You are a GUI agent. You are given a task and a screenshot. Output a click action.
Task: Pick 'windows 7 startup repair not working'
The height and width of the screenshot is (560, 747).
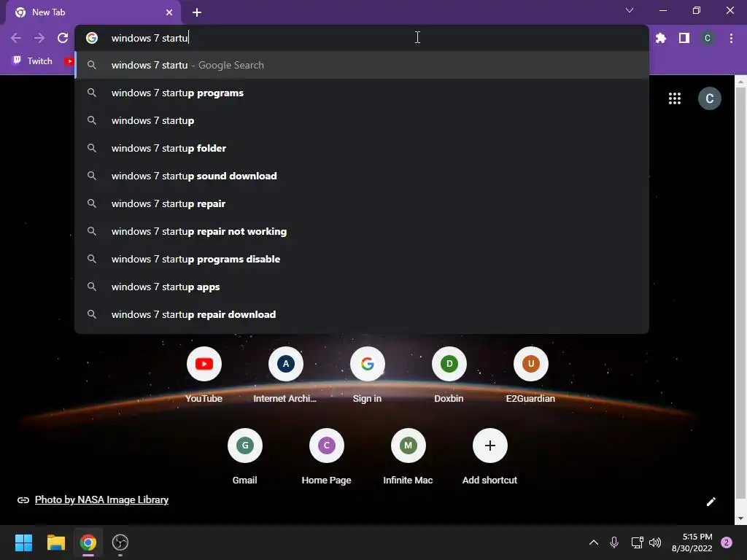point(362,231)
